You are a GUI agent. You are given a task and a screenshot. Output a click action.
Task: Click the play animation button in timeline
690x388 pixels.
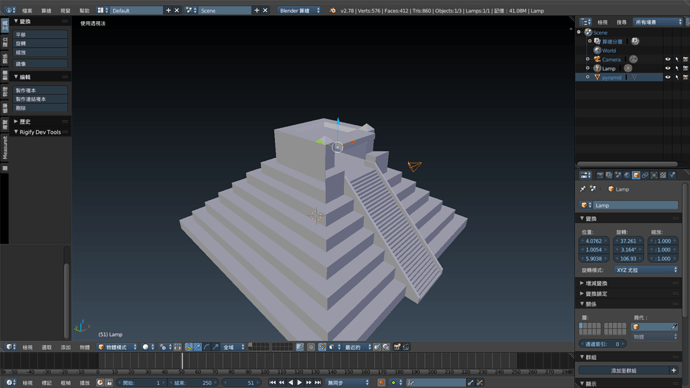point(300,383)
